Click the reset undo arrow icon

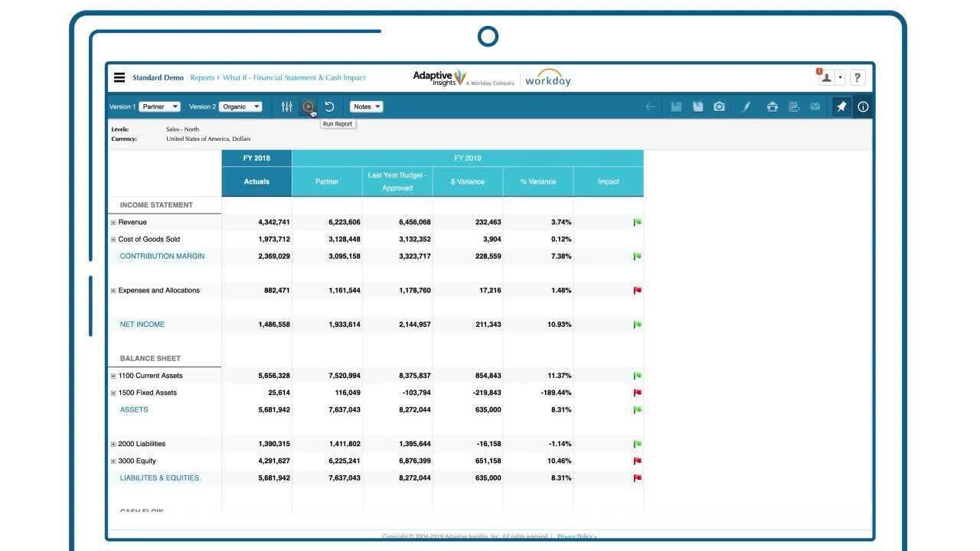click(329, 107)
